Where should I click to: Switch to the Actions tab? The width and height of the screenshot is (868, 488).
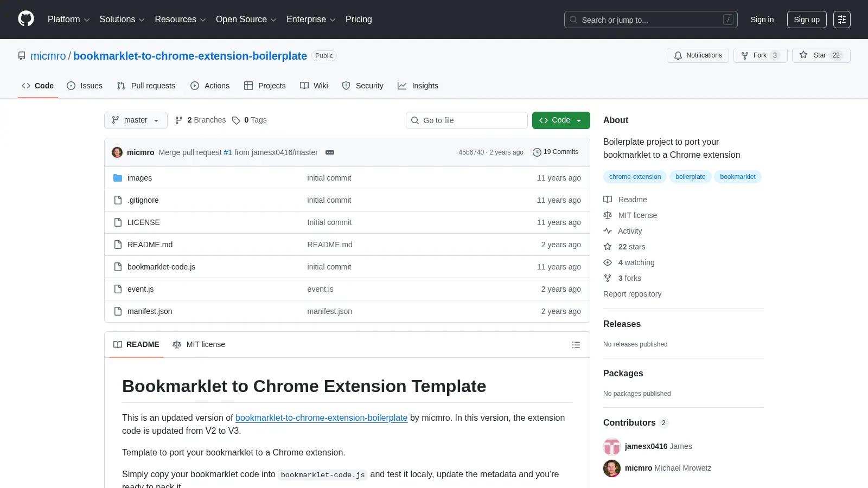[210, 86]
